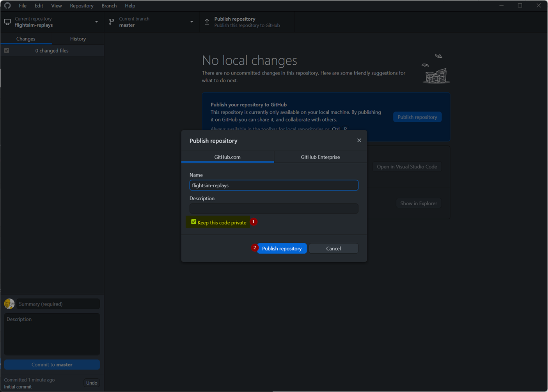Open the View menu
Image resolution: width=548 pixels, height=392 pixels.
tap(56, 6)
